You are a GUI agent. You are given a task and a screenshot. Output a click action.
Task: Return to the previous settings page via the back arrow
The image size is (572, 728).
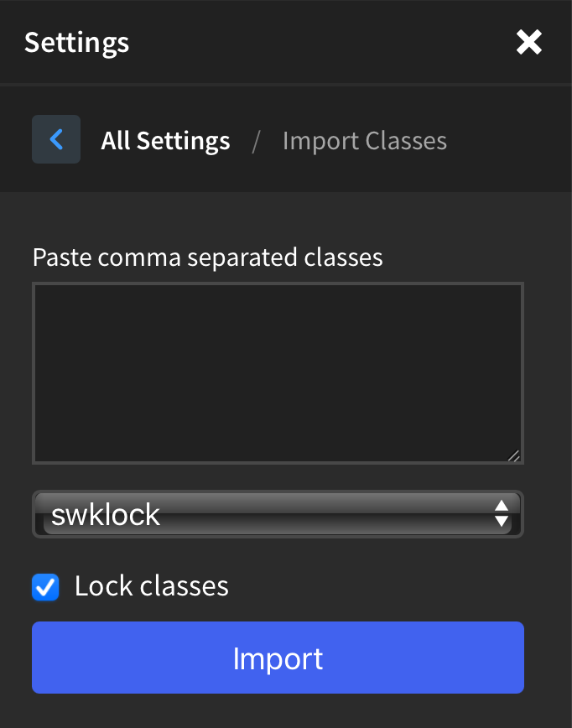[x=56, y=139]
